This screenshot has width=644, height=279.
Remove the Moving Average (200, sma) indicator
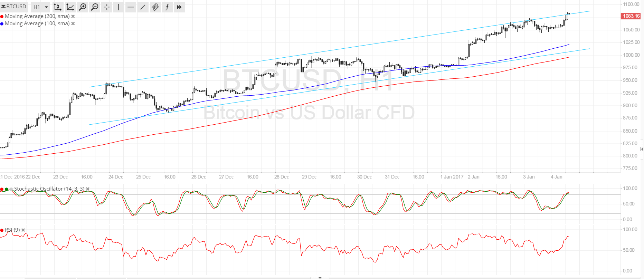click(x=73, y=16)
